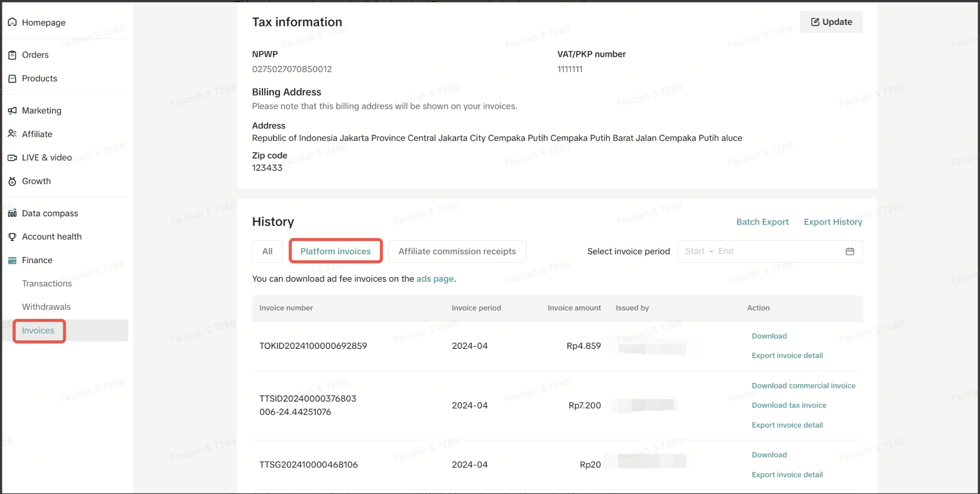The width and height of the screenshot is (980, 494).
Task: Click the Data compass chart icon
Action: (x=12, y=213)
